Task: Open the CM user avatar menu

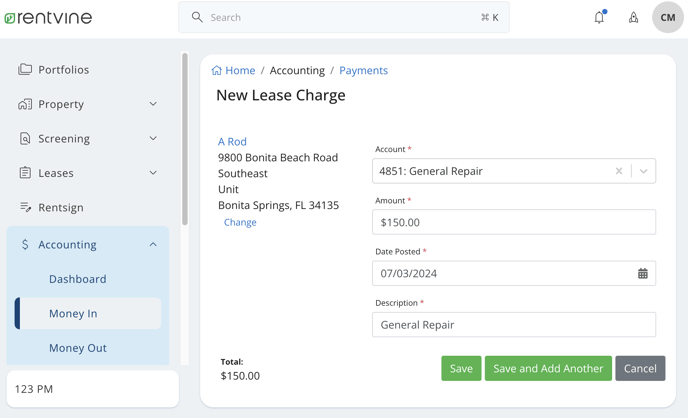Action: tap(667, 18)
